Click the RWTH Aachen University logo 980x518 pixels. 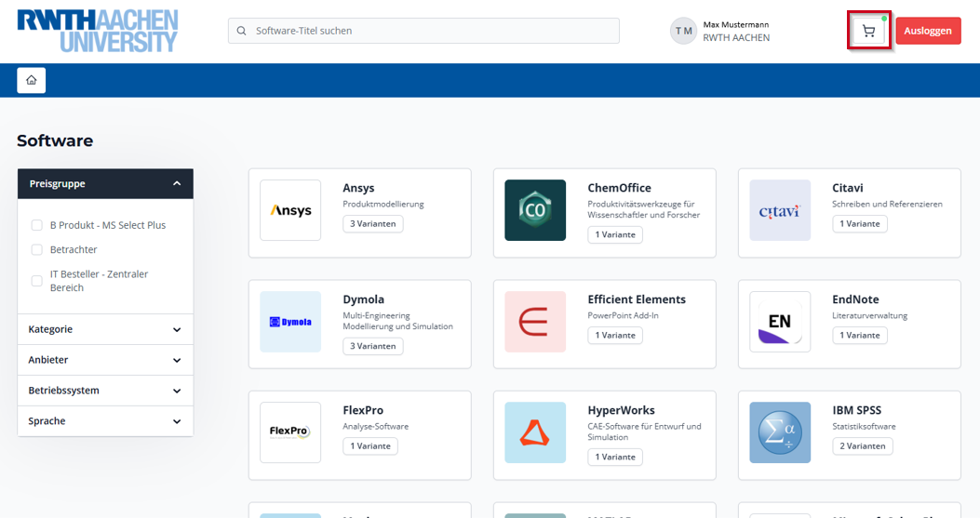98,31
